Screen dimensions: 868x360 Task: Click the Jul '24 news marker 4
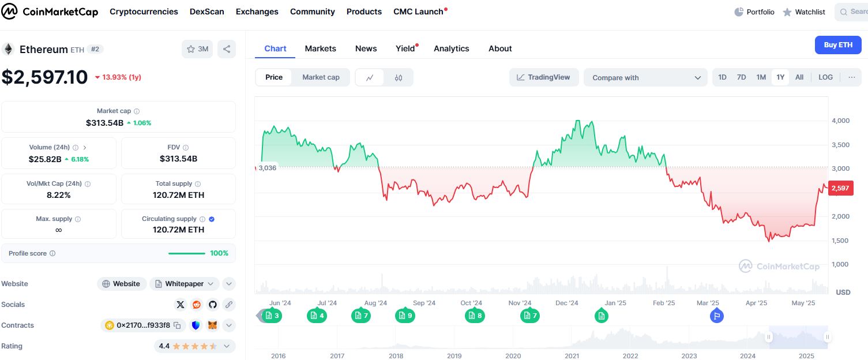[x=317, y=316]
